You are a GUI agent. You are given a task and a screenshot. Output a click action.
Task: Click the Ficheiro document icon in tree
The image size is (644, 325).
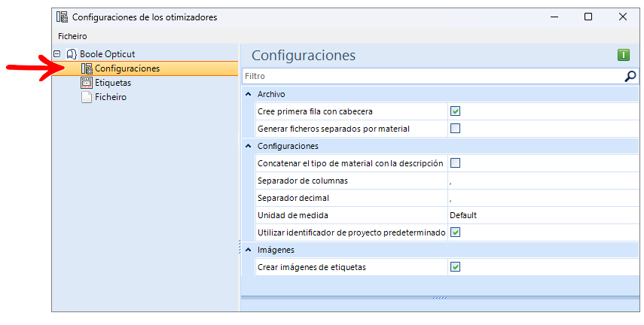click(x=87, y=97)
